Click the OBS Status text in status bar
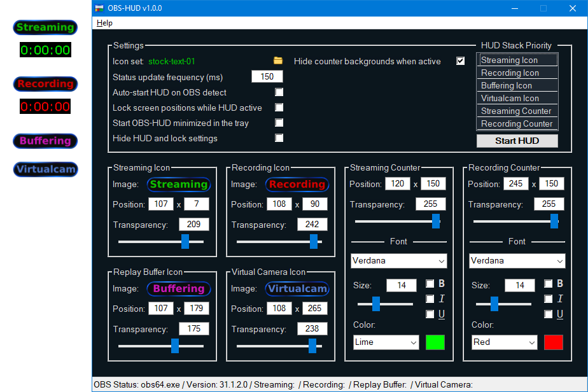This screenshot has width=588, height=392. pyautogui.click(x=283, y=385)
